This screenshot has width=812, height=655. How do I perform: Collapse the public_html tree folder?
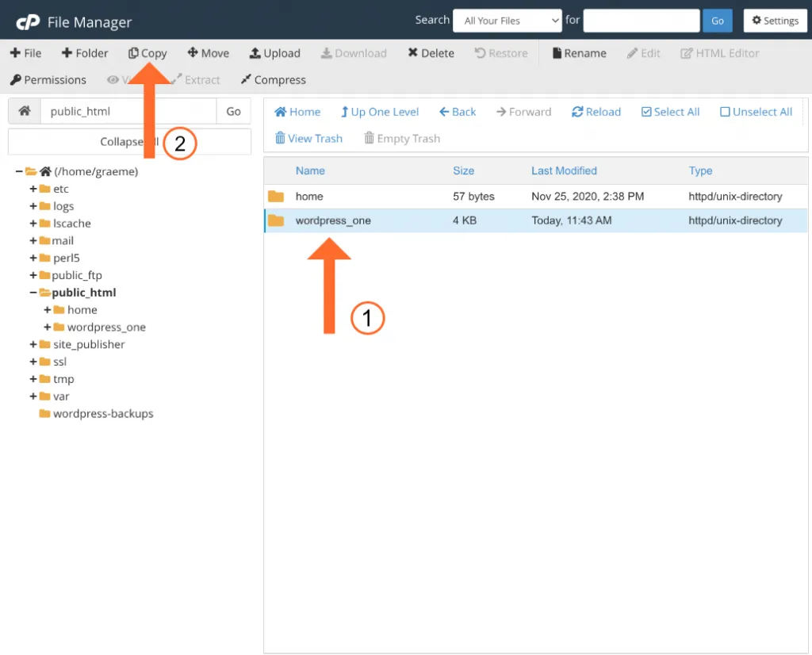[33, 292]
